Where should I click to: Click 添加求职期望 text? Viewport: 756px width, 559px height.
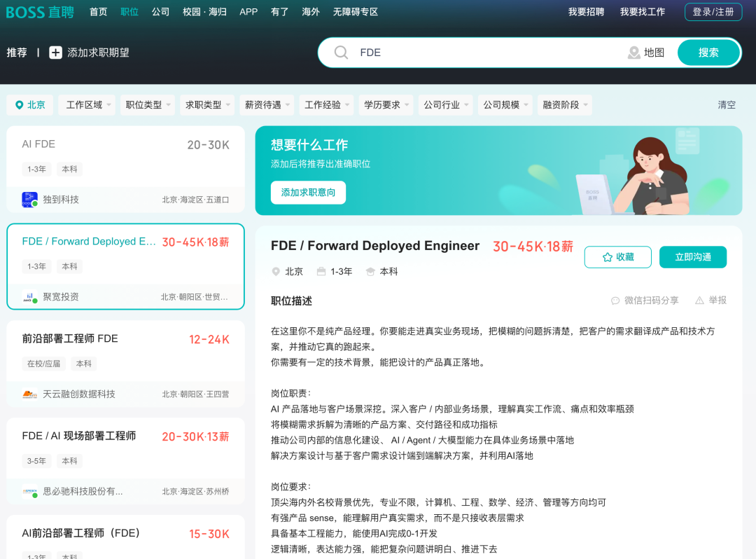pyautogui.click(x=99, y=53)
